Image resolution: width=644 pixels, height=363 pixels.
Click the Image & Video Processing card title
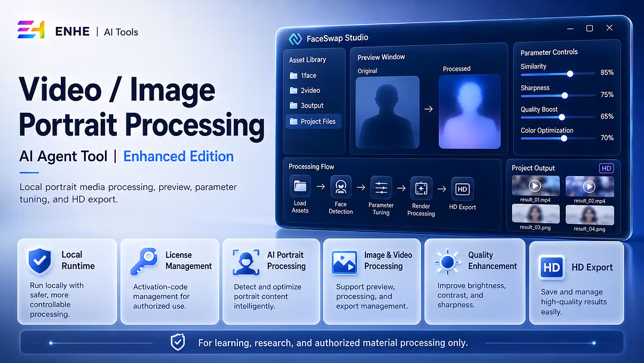click(x=388, y=261)
